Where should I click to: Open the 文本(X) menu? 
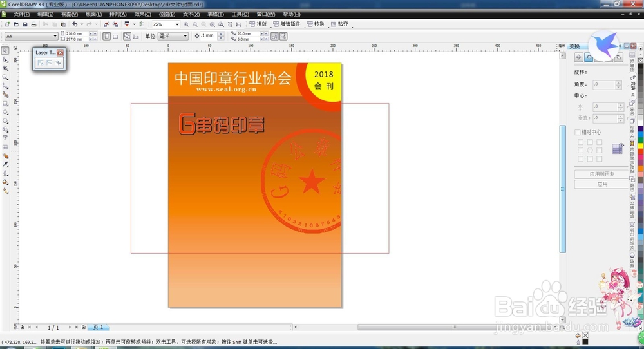191,14
